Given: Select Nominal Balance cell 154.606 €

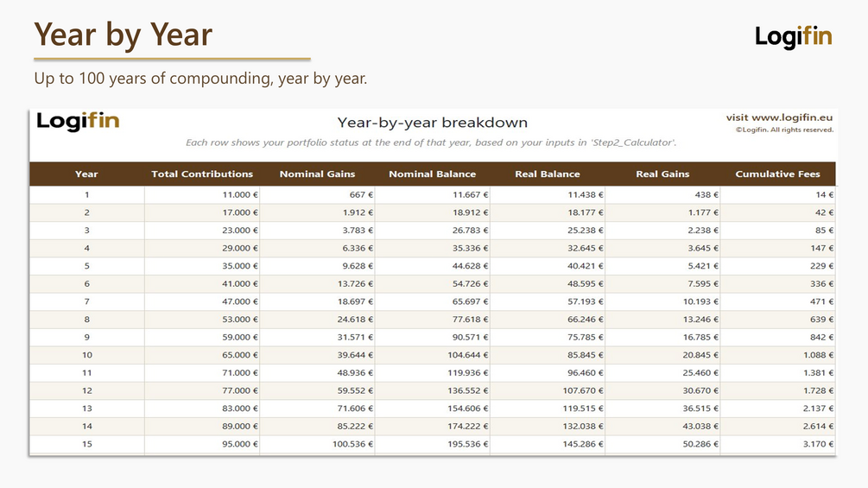Looking at the screenshot, I should [x=433, y=409].
